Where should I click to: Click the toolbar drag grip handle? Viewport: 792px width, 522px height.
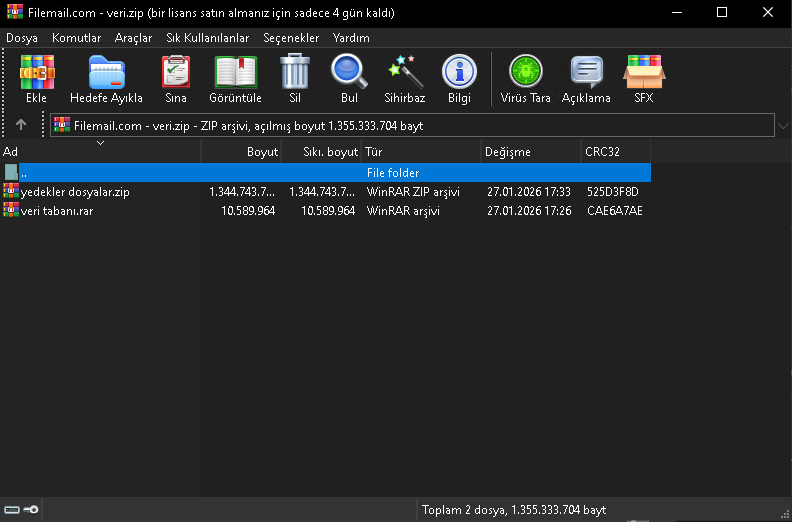click(x=4, y=92)
